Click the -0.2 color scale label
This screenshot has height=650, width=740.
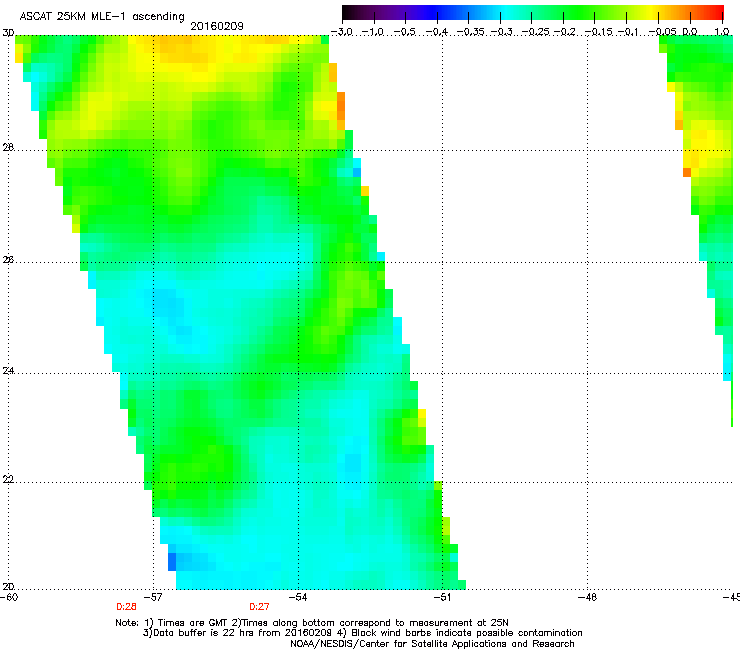coord(565,32)
